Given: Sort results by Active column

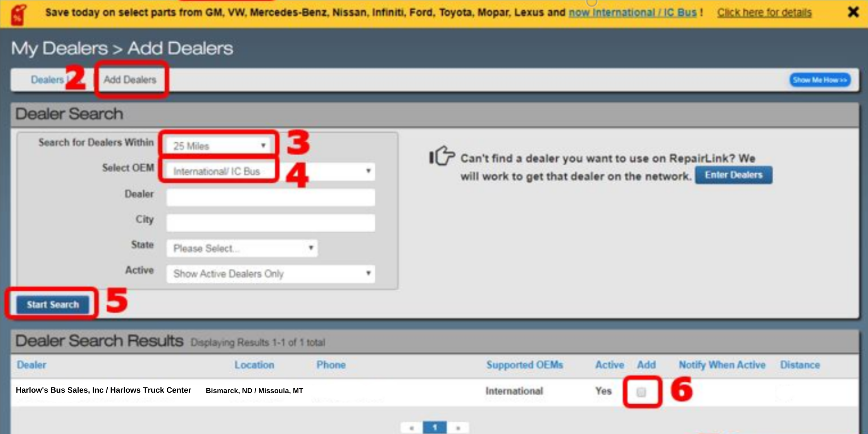Looking at the screenshot, I should [610, 365].
